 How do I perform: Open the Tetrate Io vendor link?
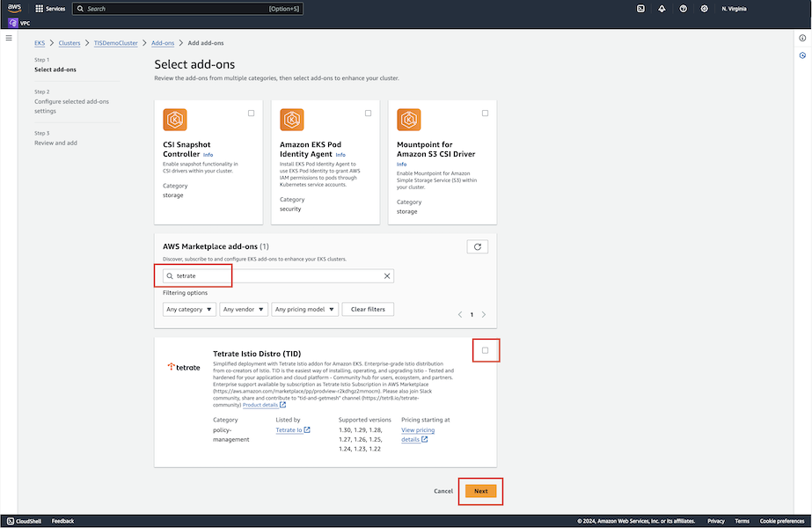[293, 430]
